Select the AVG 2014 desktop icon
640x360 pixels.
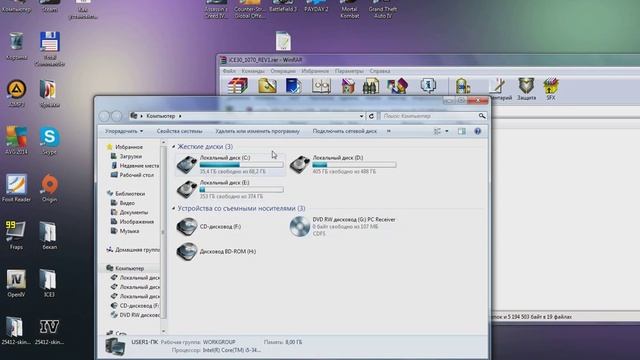click(x=16, y=141)
